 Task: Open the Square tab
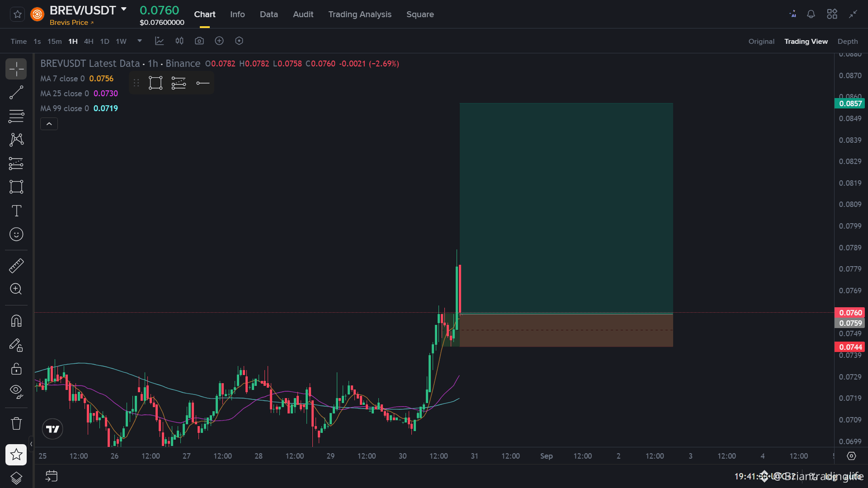pyautogui.click(x=420, y=14)
